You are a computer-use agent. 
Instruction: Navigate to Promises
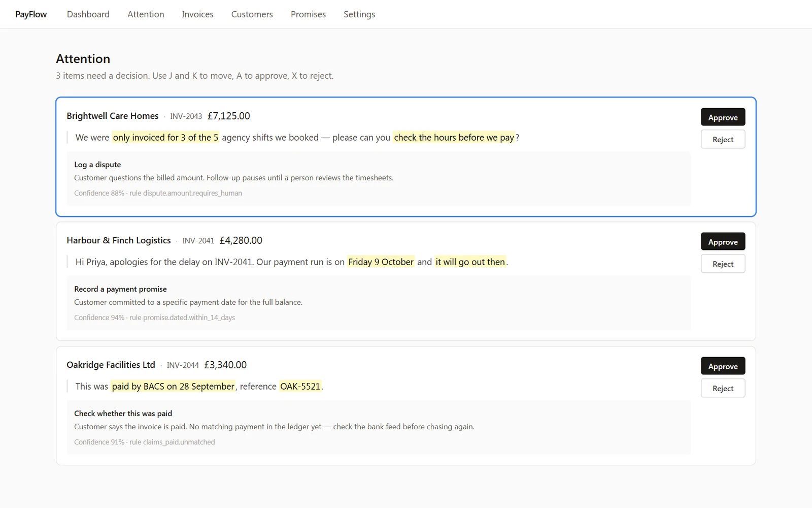tap(308, 14)
